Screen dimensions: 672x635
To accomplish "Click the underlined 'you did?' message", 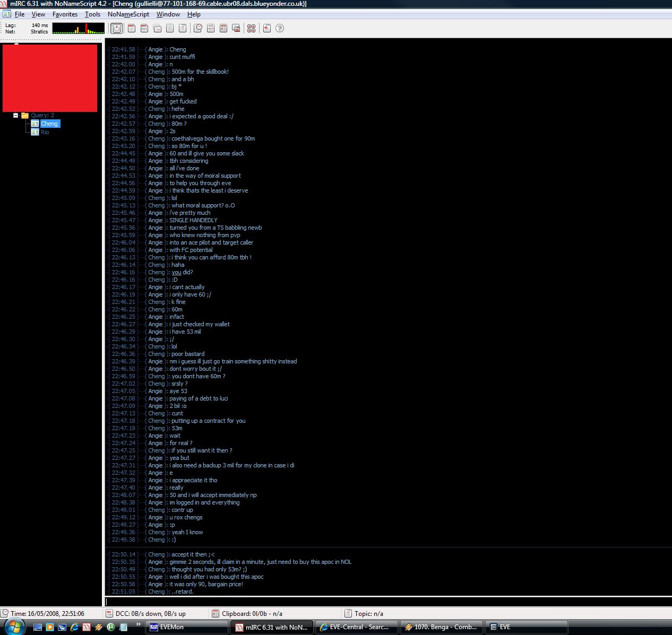I will point(182,272).
